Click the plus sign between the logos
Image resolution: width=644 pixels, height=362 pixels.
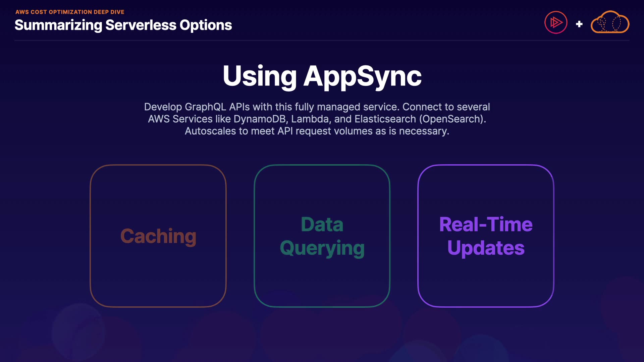tap(579, 24)
